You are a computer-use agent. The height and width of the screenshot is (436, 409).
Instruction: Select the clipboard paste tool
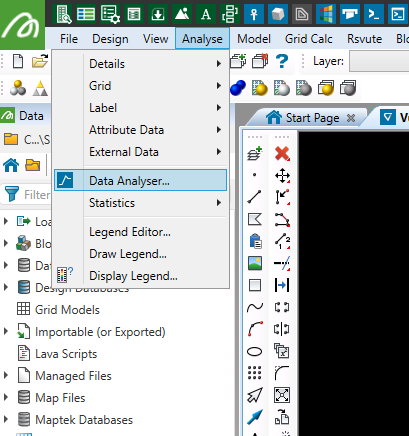click(x=255, y=241)
